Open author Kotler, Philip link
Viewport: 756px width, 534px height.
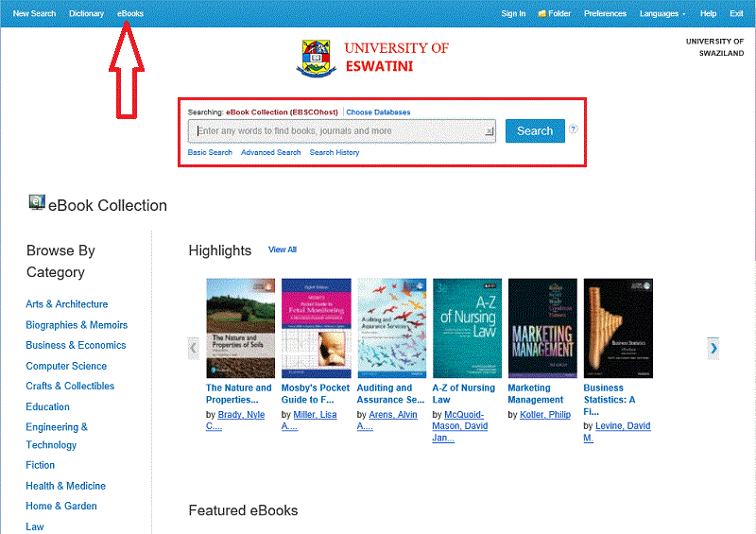coord(545,414)
